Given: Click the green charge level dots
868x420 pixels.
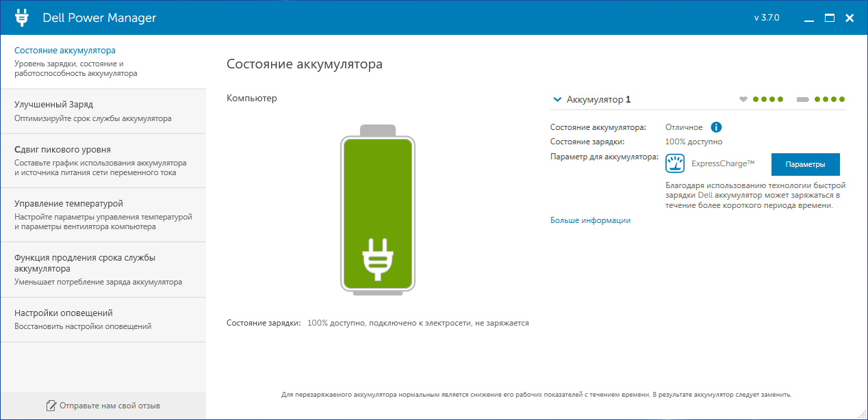Looking at the screenshot, I should click(830, 99).
